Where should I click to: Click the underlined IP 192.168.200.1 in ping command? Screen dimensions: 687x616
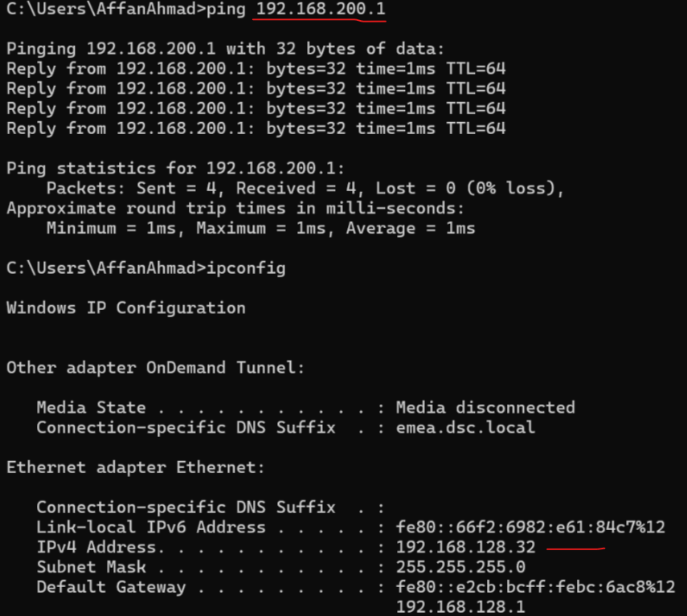point(321,9)
